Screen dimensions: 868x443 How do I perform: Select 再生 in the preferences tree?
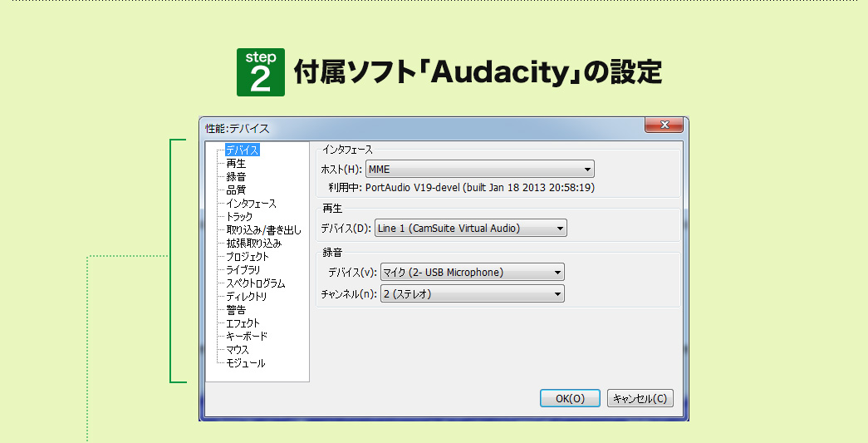pyautogui.click(x=236, y=164)
